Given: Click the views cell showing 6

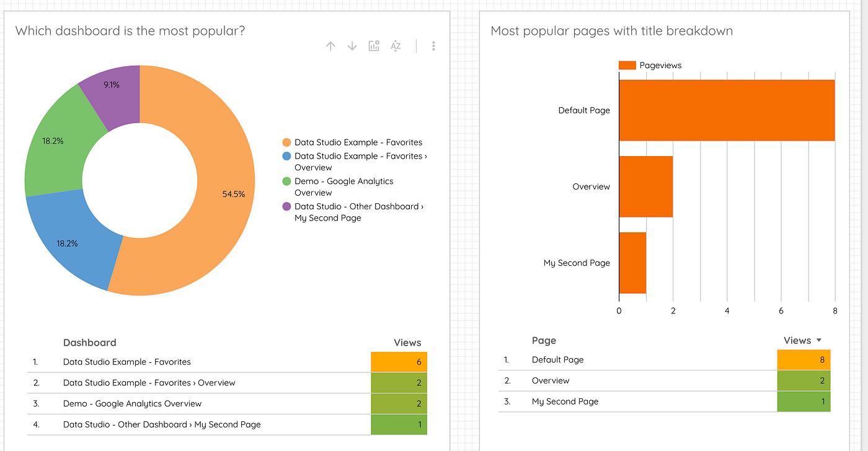Looking at the screenshot, I should coord(399,362).
